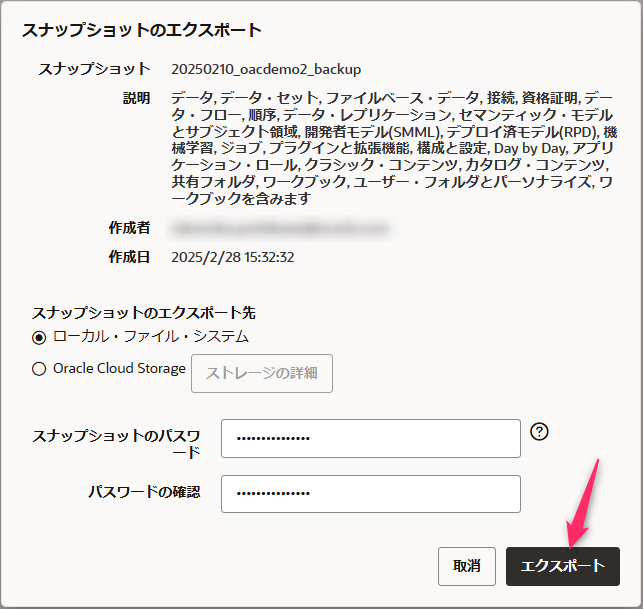Select ローカル・ファイル・システム radio option

pos(39,338)
